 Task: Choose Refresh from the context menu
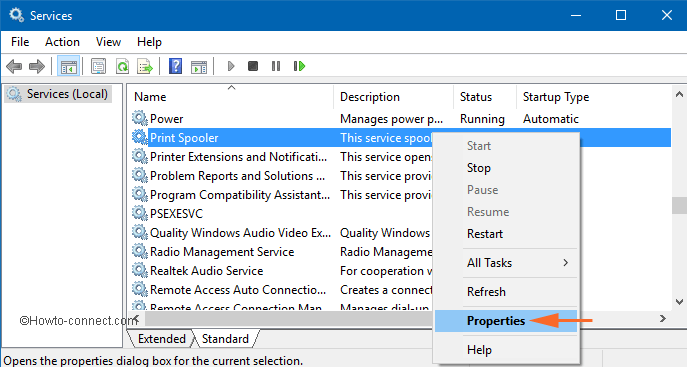point(506,292)
